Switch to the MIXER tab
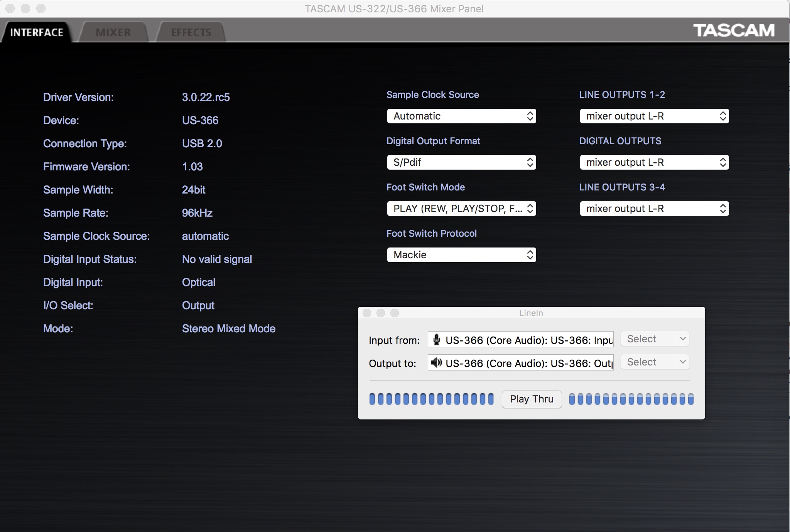 click(x=113, y=32)
